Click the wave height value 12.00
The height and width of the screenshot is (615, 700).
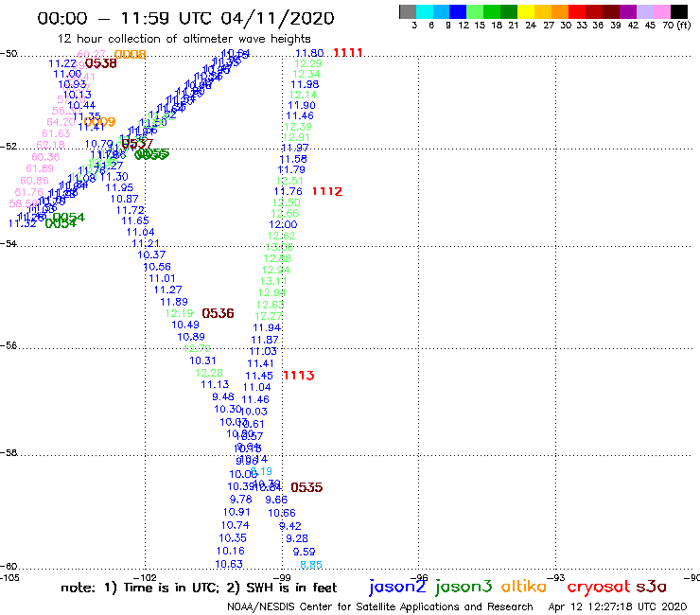coord(283,224)
